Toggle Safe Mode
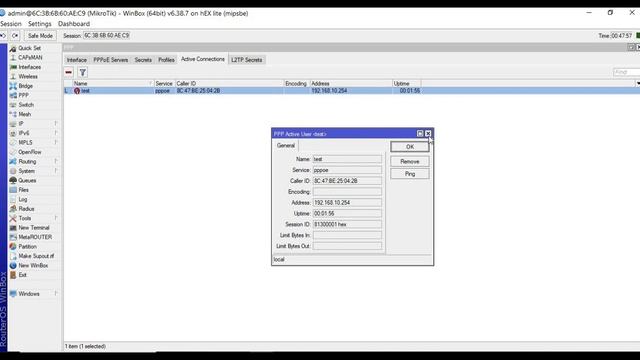 pyautogui.click(x=40, y=36)
